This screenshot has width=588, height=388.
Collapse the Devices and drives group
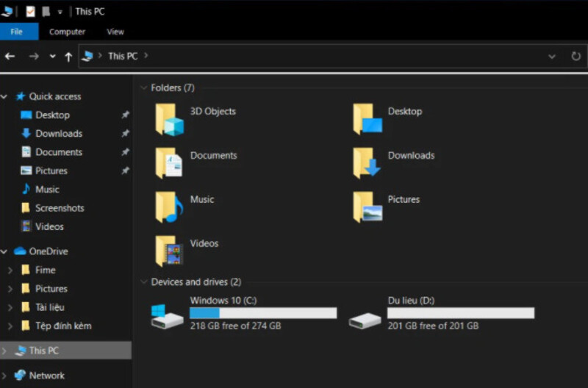[x=143, y=282]
